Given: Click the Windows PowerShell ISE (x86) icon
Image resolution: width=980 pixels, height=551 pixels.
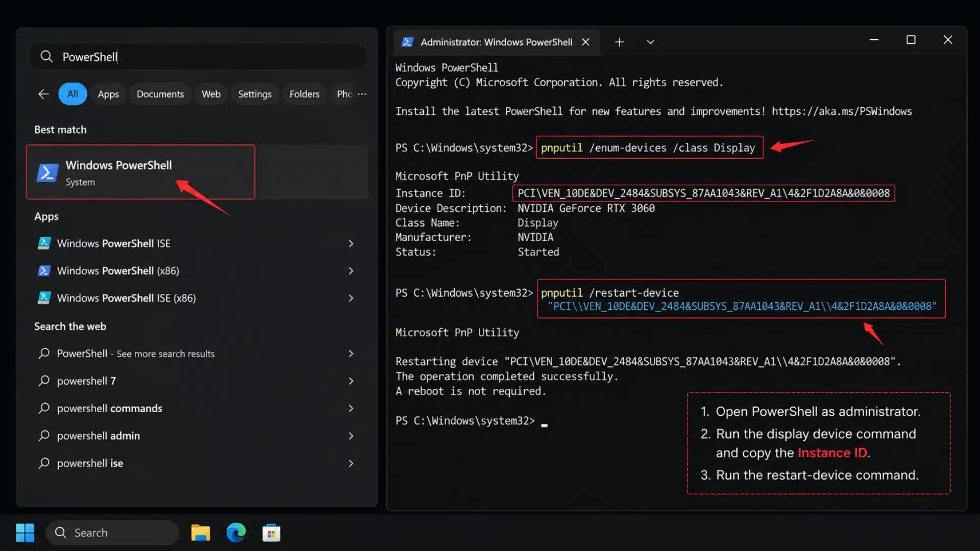Looking at the screenshot, I should 44,298.
